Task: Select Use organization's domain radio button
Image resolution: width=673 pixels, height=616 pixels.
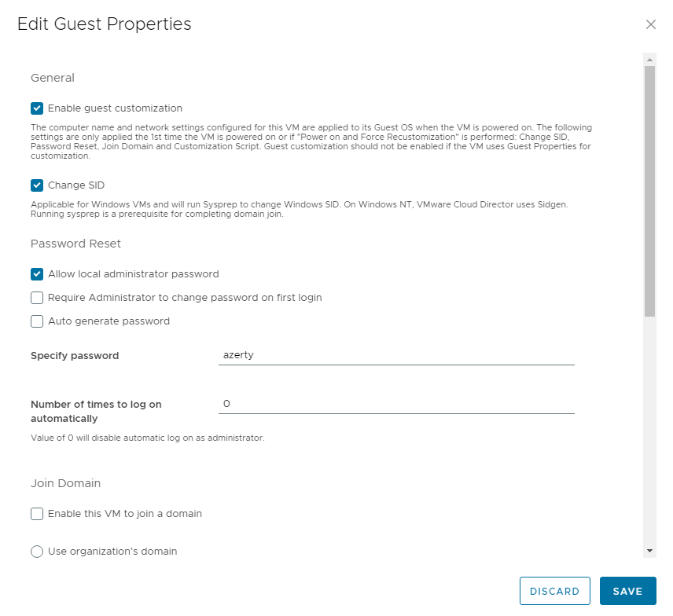Action: (37, 552)
